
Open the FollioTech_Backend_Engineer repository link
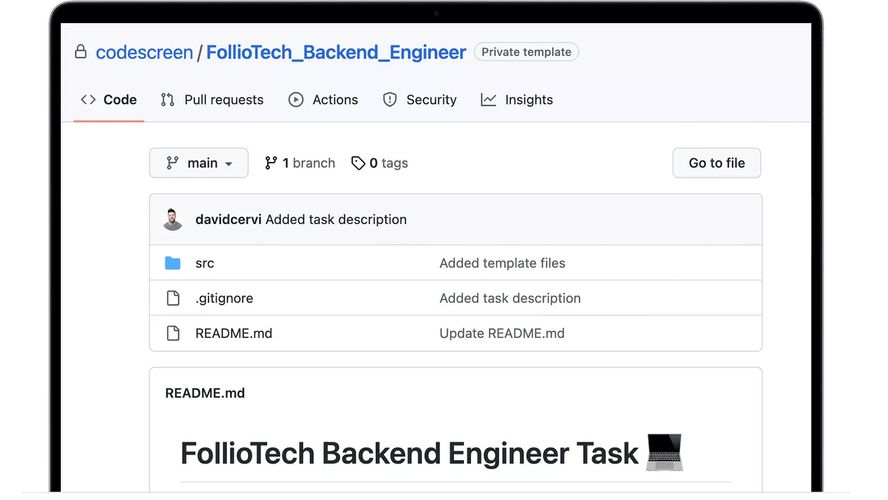tap(336, 52)
